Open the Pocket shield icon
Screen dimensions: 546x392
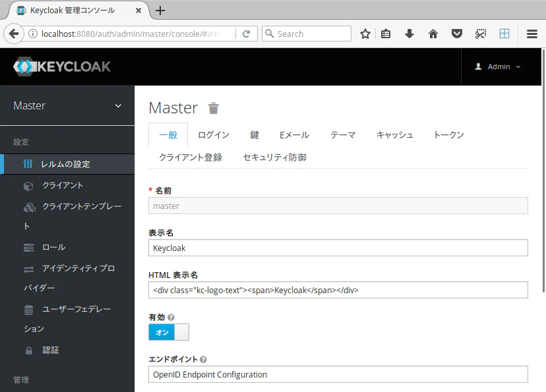(457, 34)
